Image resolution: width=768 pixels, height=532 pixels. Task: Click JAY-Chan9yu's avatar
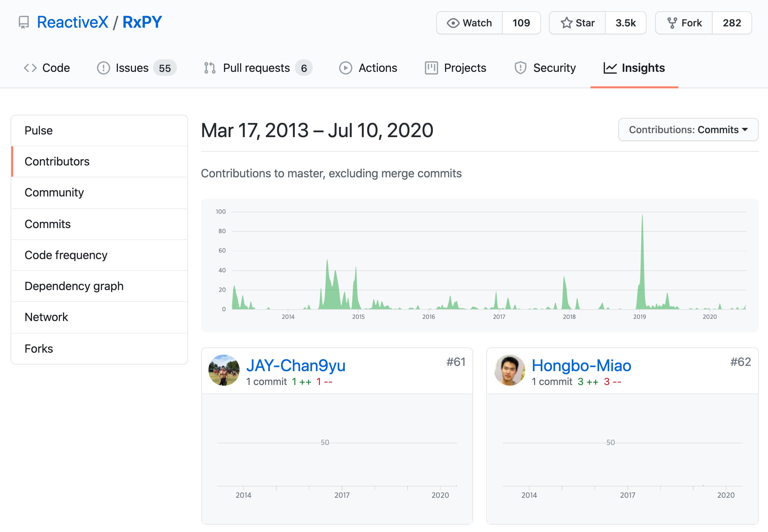224,370
